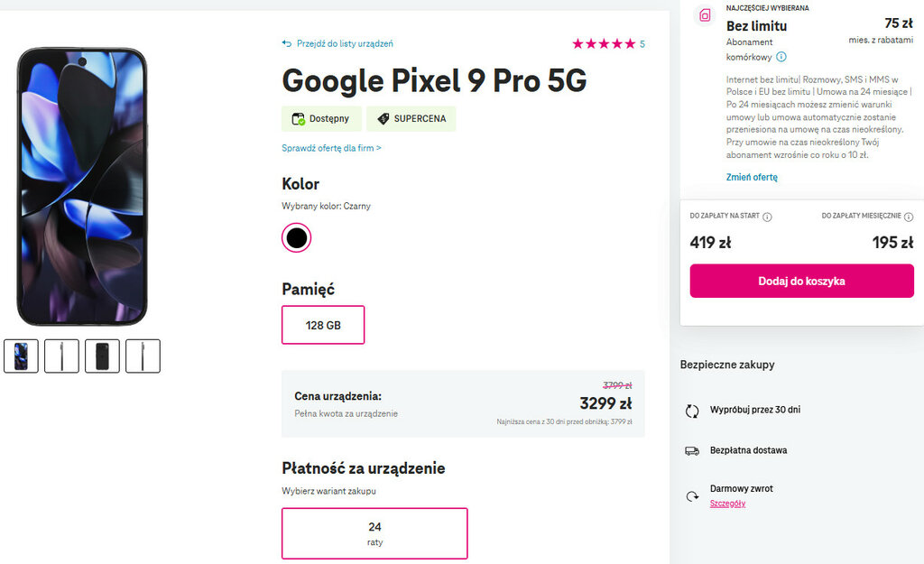924x564 pixels.
Task: Go back via Przejdź do listy urządzeń
Action: pos(345,43)
